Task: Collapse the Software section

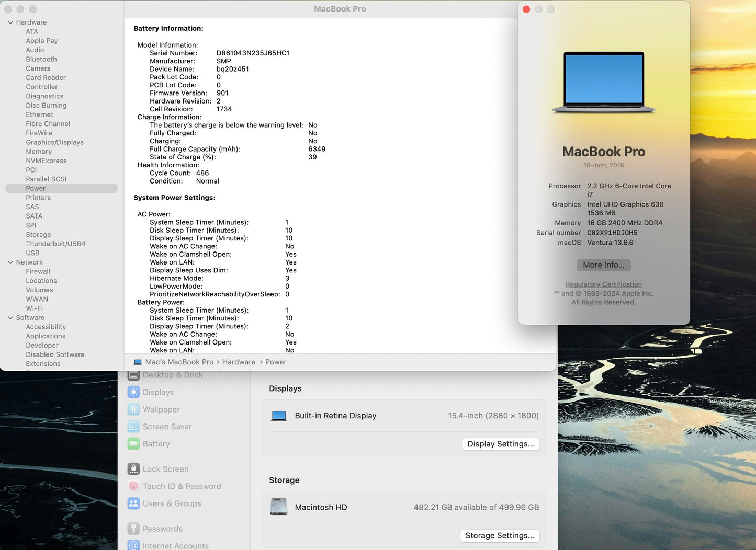Action: [x=10, y=317]
